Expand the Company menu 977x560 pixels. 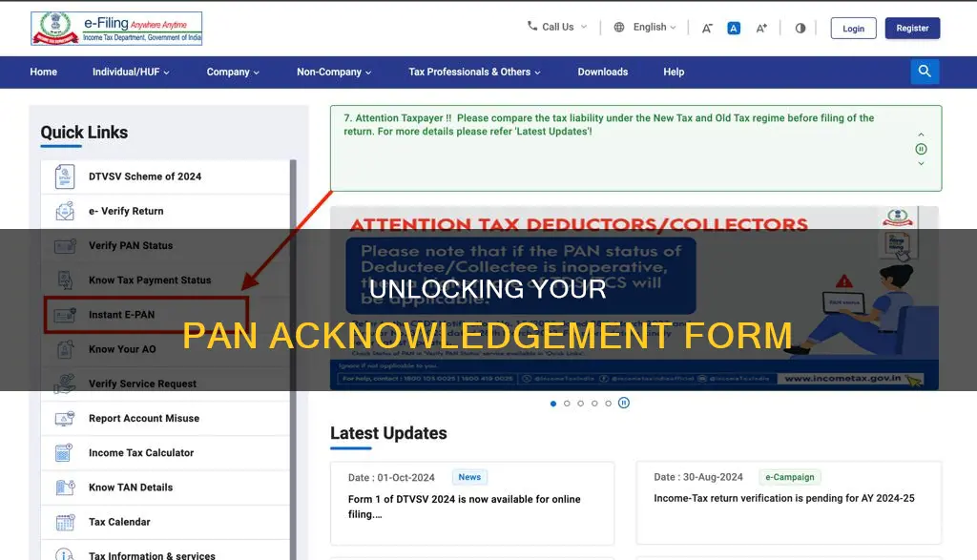[x=233, y=73]
